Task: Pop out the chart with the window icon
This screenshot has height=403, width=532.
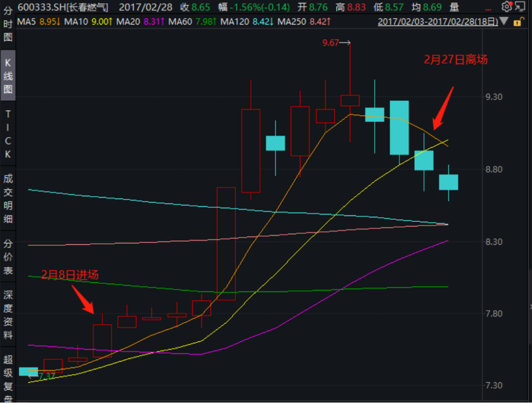Action: click(x=521, y=6)
